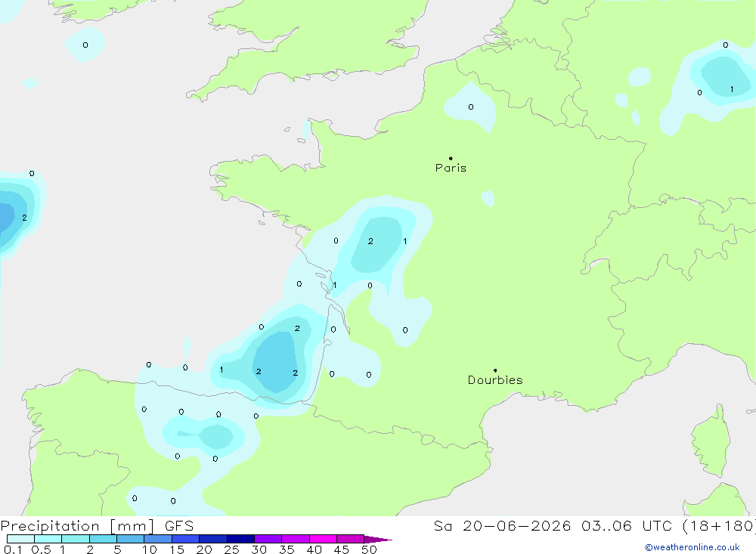
Task: Pick the 40–45 mm magenta legend swatch
Action: coord(323,539)
